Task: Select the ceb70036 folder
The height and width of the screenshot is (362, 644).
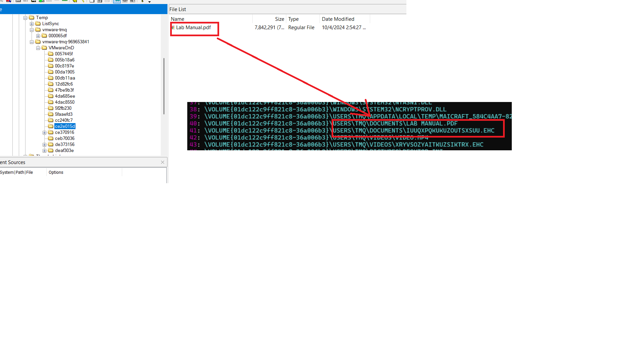Action: (64, 139)
